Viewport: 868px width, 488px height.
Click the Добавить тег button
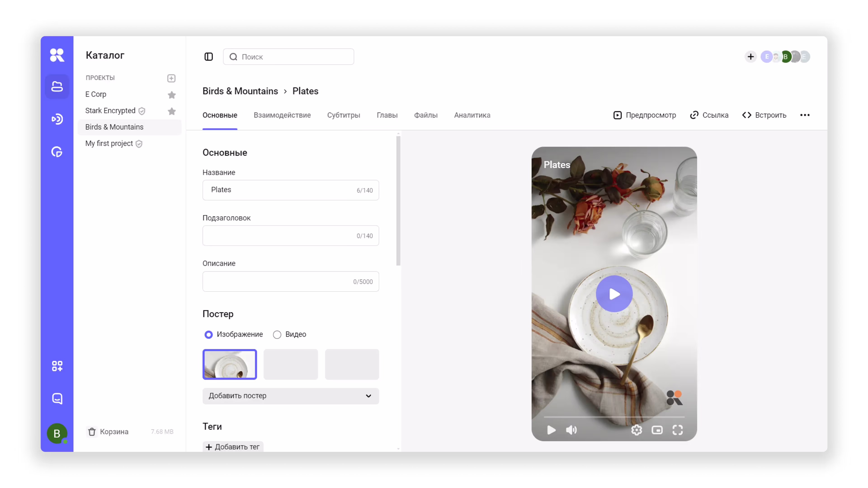click(x=233, y=447)
